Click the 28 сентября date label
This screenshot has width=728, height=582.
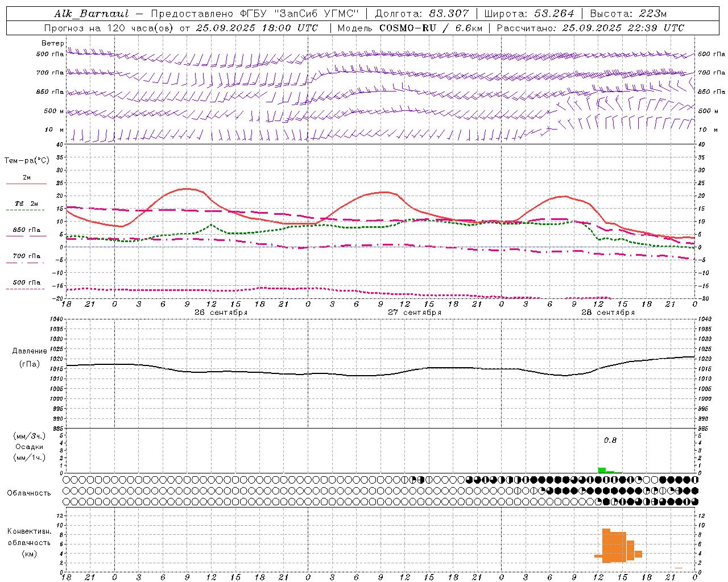tap(608, 313)
